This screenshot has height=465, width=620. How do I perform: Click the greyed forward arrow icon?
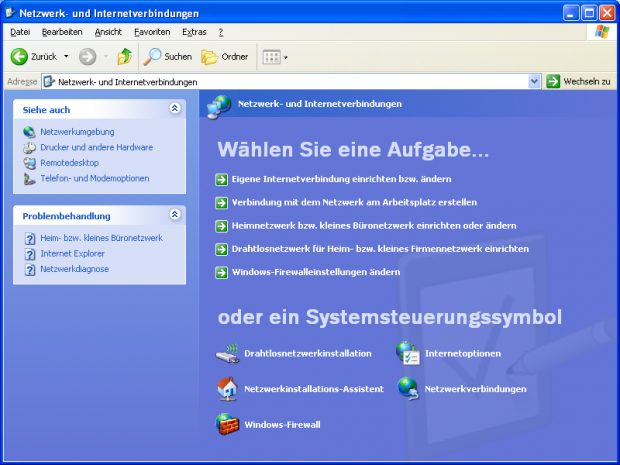click(87, 57)
